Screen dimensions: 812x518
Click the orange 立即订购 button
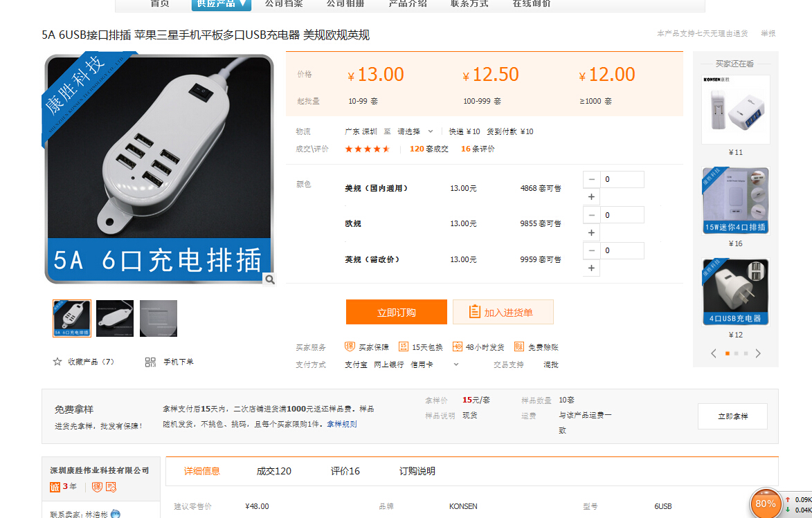[x=396, y=312]
